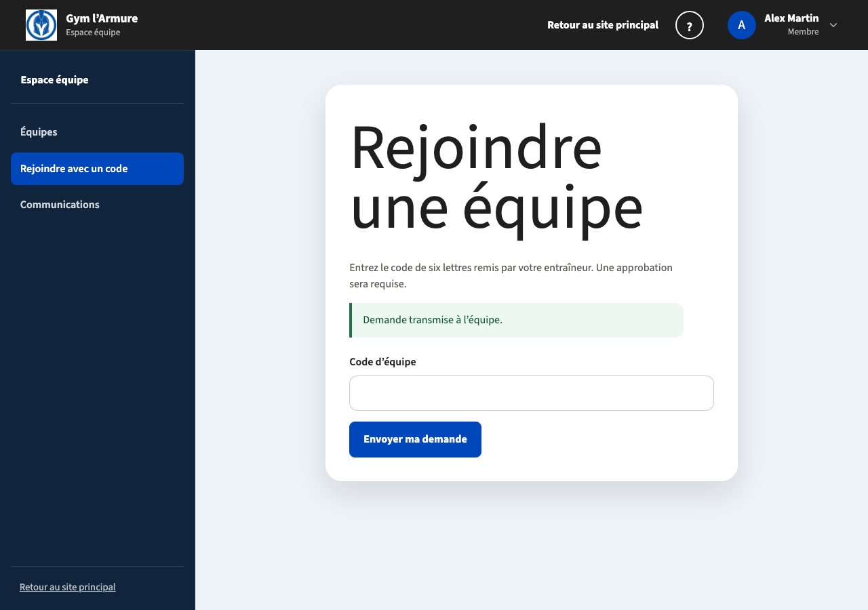This screenshot has height=610, width=868.
Task: Expand the user menu chevron
Action: pyautogui.click(x=833, y=25)
